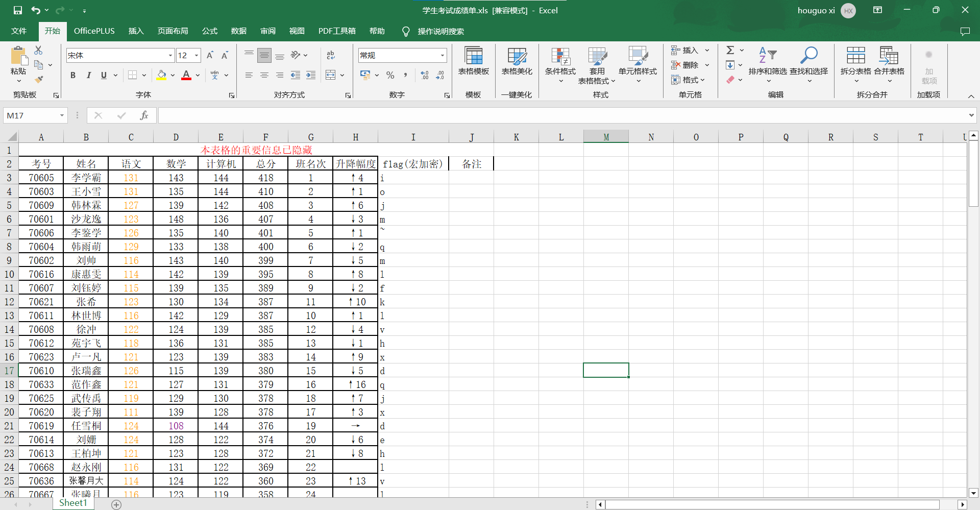Viewport: 980px width, 510px height.
Task: Apply the fill color bucket
Action: [x=161, y=75]
